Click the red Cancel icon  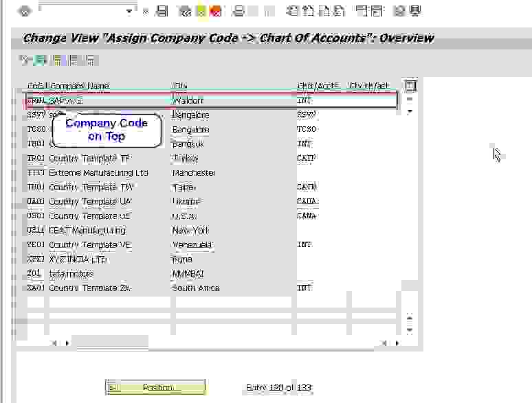215,11
